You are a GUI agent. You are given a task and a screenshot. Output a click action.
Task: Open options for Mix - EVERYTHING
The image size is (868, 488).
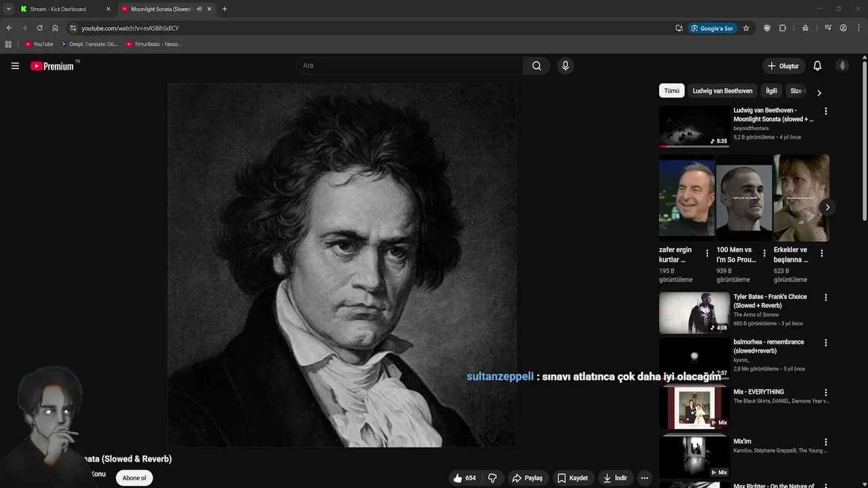point(825,392)
